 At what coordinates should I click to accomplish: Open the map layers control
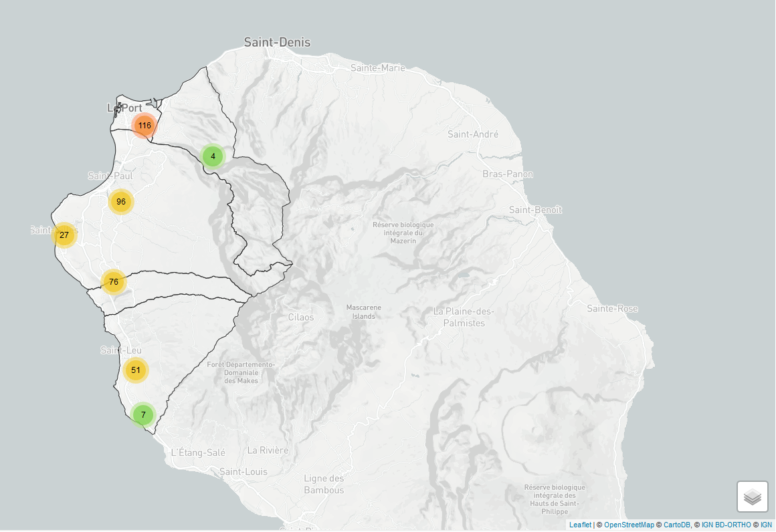click(x=752, y=497)
